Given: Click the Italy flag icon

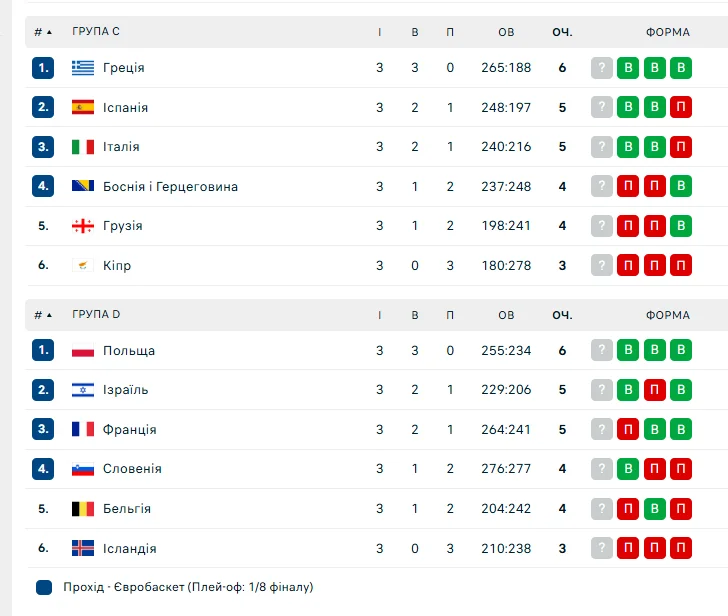Looking at the screenshot, I should [83, 147].
